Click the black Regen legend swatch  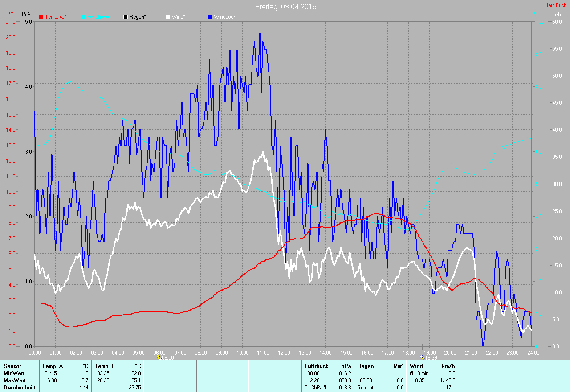[126, 17]
